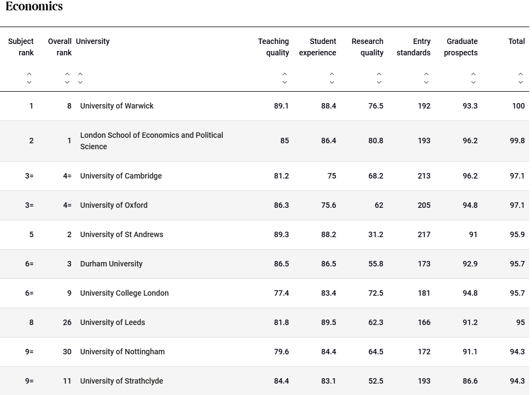This screenshot has height=395, width=532.
Task: Open Durham University entry
Action: coord(111,264)
